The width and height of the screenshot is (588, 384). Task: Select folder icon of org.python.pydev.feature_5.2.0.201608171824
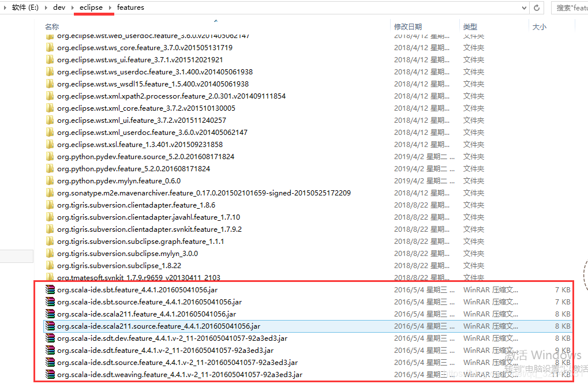(x=50, y=168)
